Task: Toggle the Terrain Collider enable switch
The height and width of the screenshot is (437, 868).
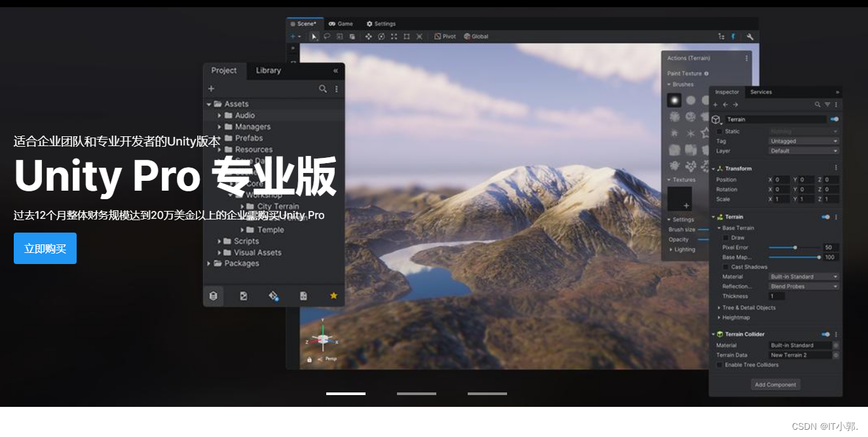Action: pyautogui.click(x=825, y=334)
